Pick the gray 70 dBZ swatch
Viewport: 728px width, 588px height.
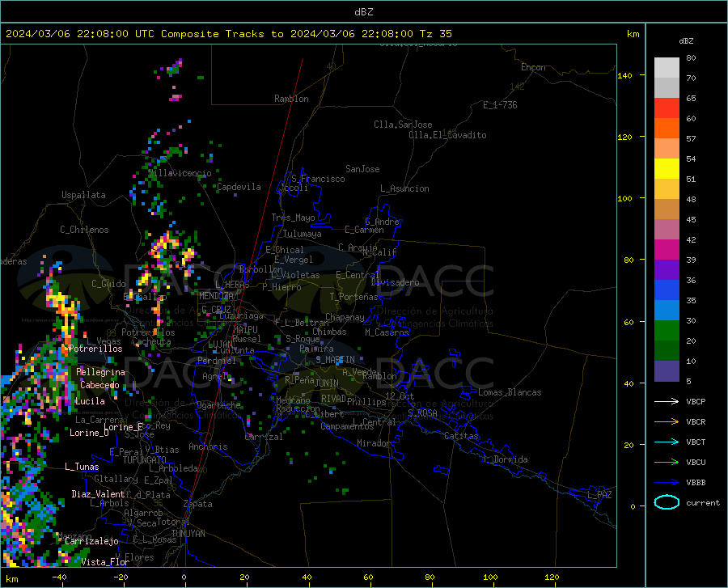tap(667, 87)
